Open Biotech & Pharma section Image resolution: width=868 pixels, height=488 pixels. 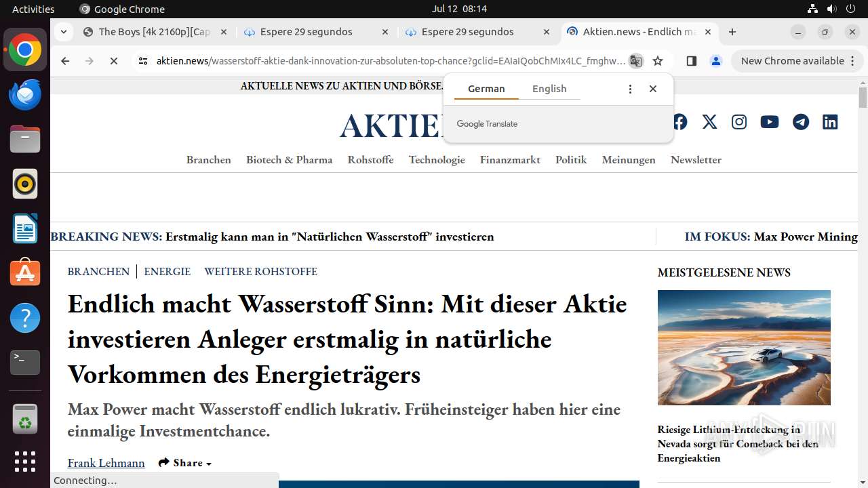coord(290,160)
